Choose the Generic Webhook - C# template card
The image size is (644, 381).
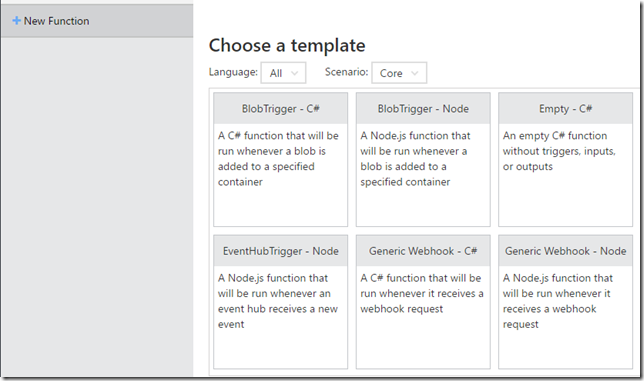[423, 302]
